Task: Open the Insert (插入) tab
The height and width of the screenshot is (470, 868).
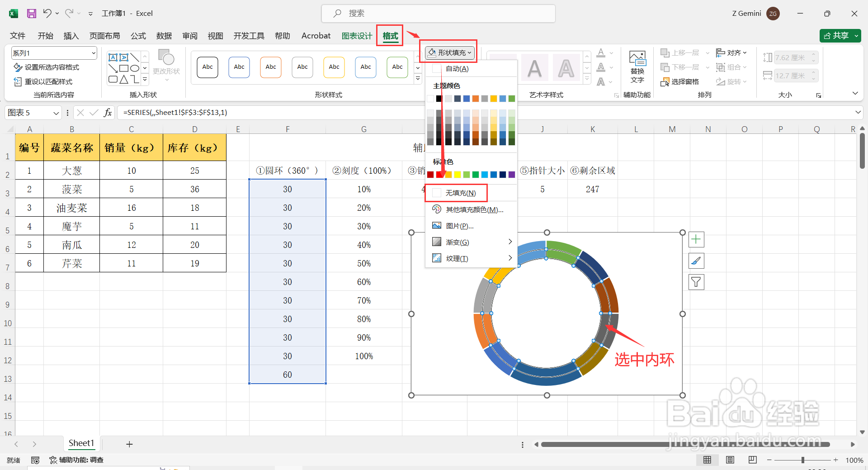Action: [x=71, y=36]
